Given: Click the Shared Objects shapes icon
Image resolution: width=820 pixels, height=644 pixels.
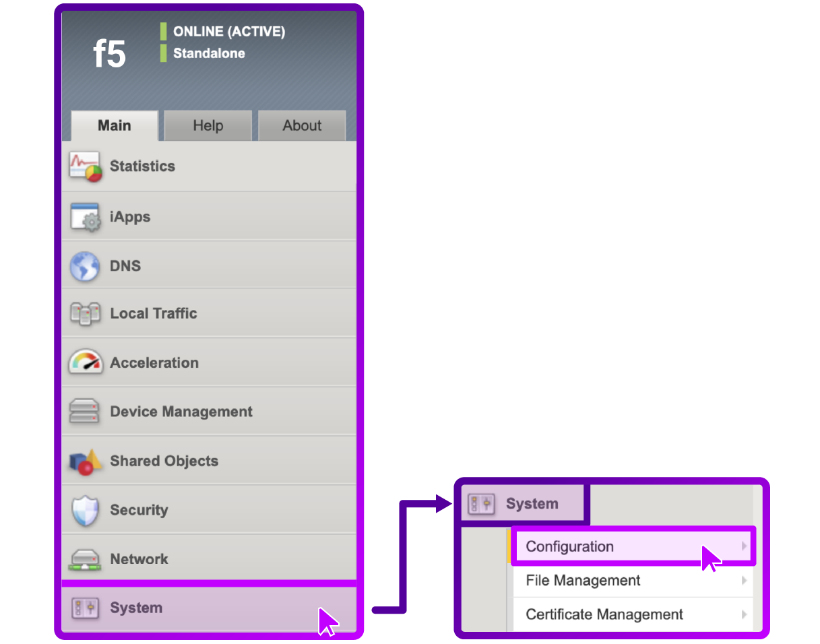Looking at the screenshot, I should [86, 461].
